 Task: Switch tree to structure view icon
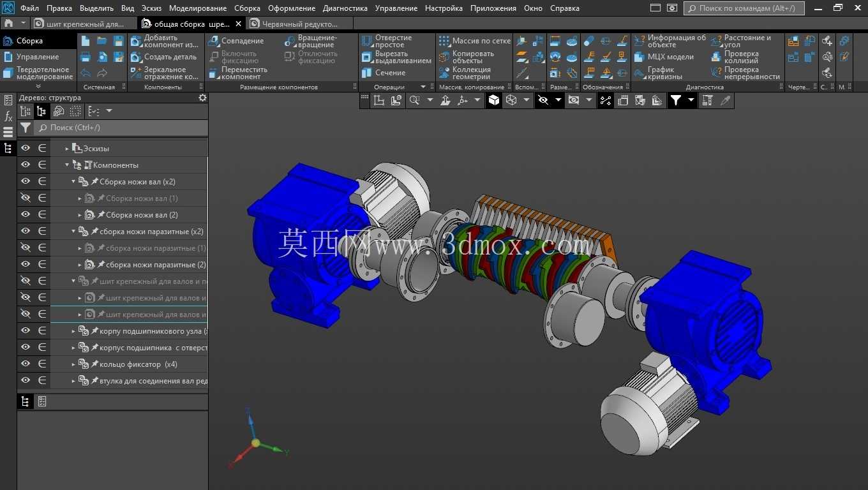(41, 111)
